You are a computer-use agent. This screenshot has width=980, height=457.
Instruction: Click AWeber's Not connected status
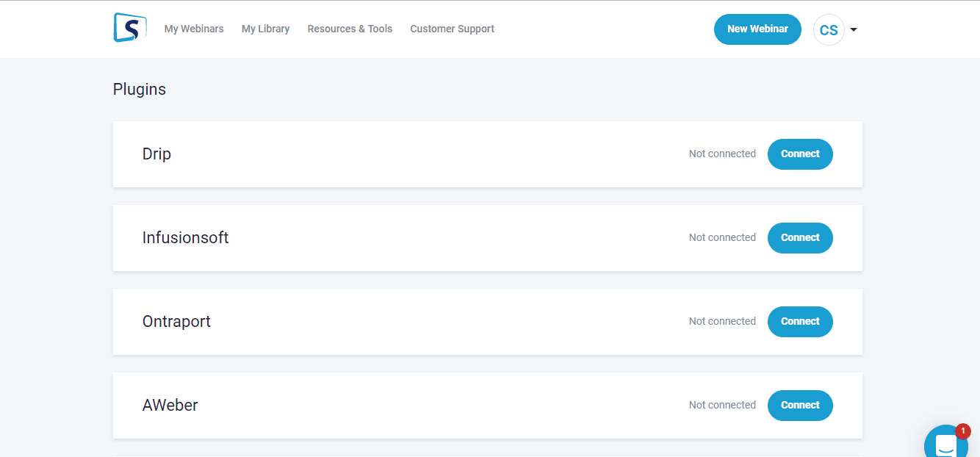pyautogui.click(x=722, y=405)
